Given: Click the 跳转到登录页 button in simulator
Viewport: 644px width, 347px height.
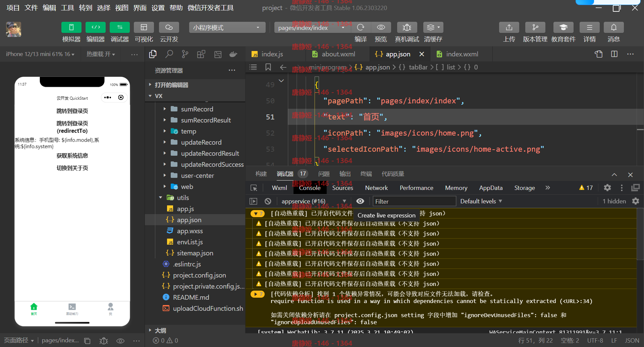Looking at the screenshot, I should 72,111.
